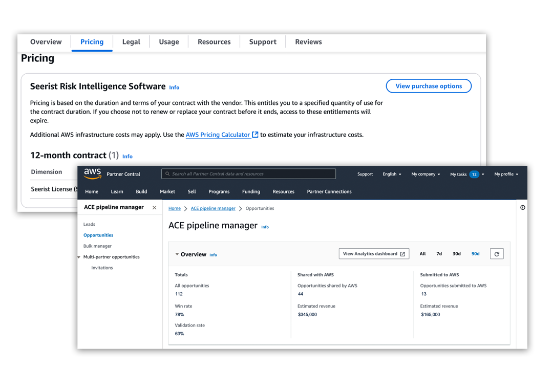The image size is (553, 392).
Task: Open the English language dropdown
Action: [x=392, y=175]
